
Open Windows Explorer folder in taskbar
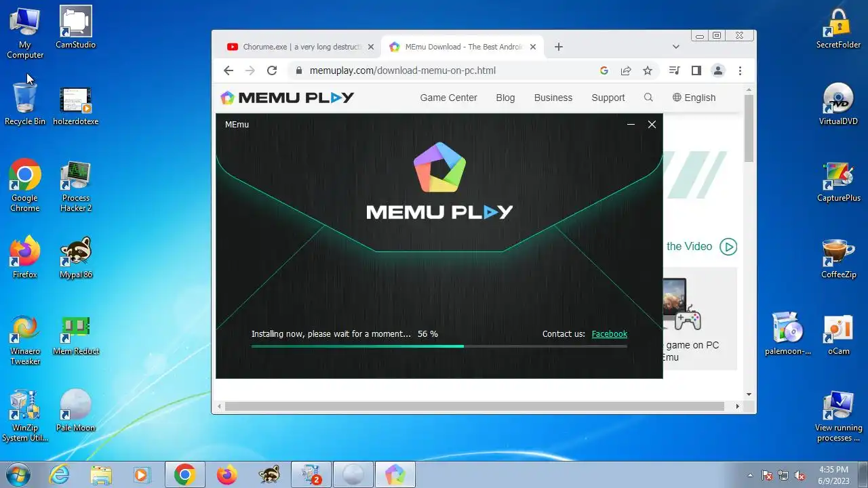[101, 475]
